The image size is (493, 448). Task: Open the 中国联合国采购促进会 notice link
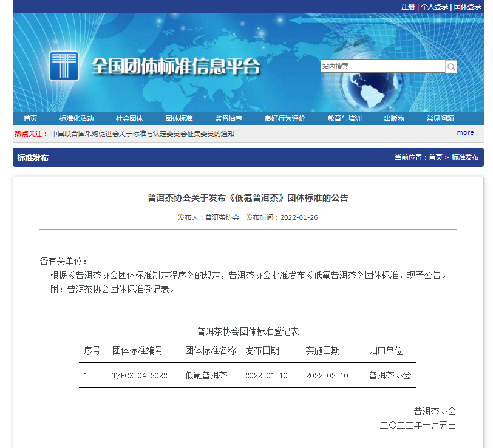pos(143,134)
